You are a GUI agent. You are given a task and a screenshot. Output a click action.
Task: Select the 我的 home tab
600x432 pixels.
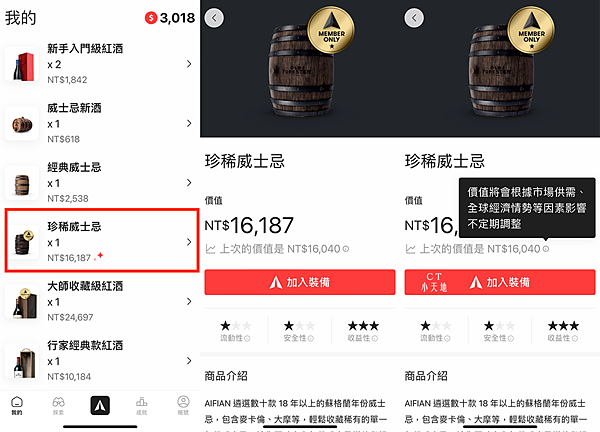coord(17,406)
